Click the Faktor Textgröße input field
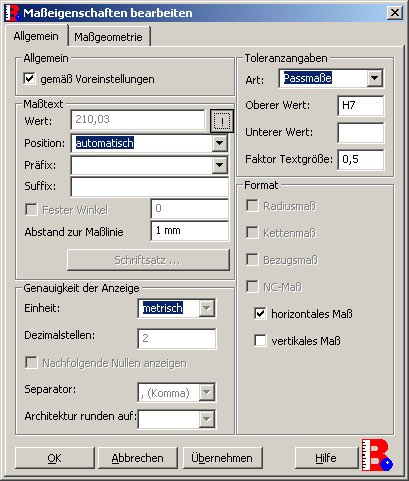 pyautogui.click(x=360, y=159)
